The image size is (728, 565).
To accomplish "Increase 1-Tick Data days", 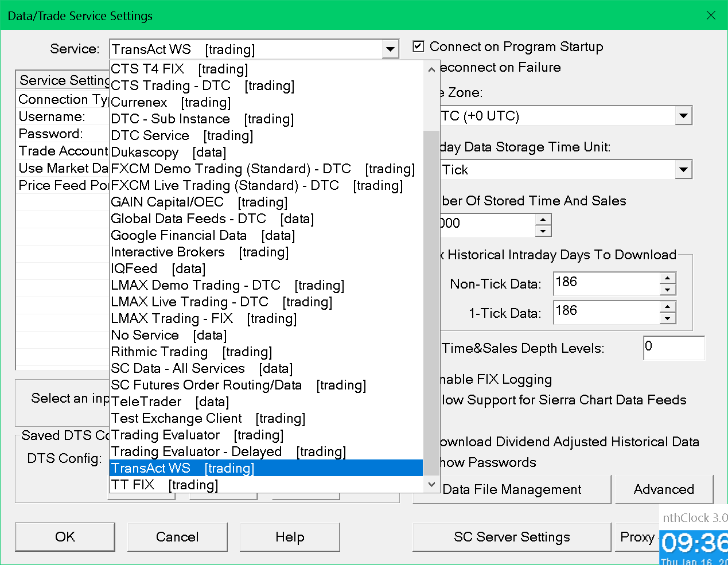I will 668,307.
